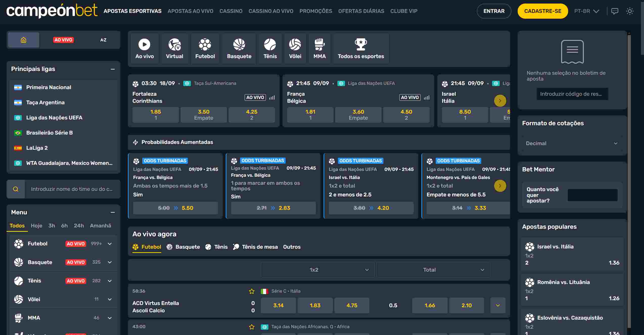644x335 pixels.
Task: Open CASSINO in top navigation
Action: point(231,11)
